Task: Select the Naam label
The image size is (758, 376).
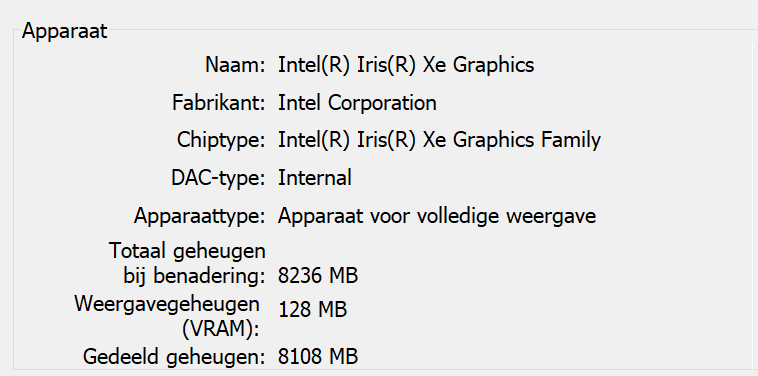Action: [235, 65]
